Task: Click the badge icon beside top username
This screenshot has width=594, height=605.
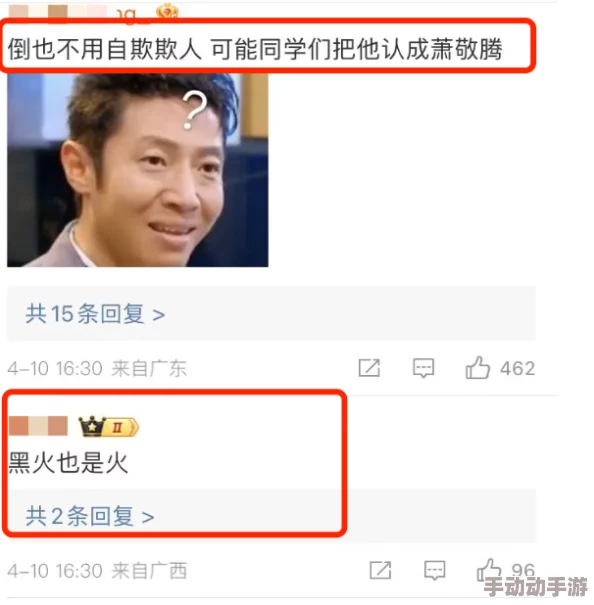Action: [x=168, y=11]
